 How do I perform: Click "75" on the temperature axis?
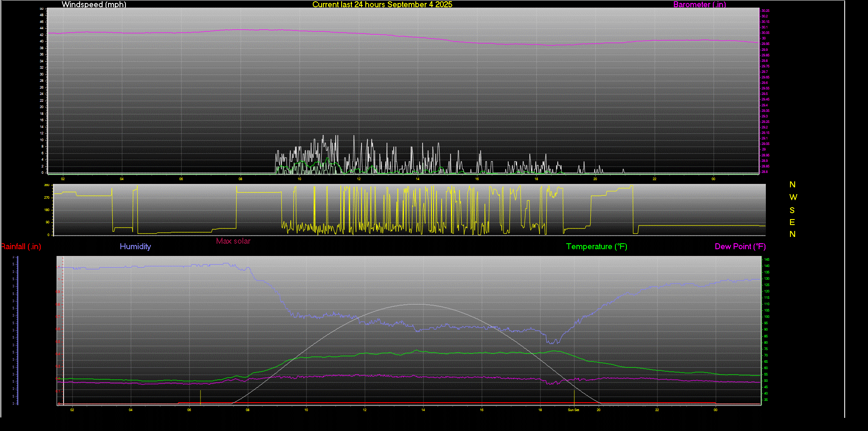pos(766,349)
